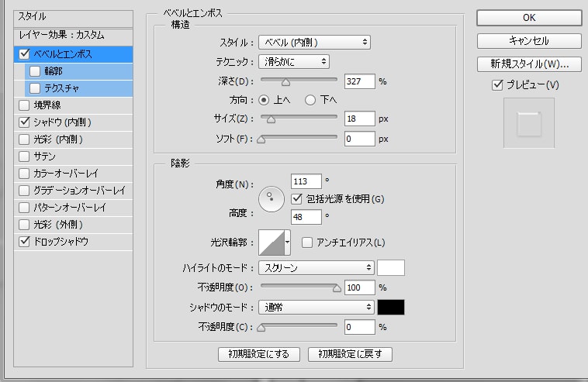
Task: Click the angle and altitude dial
Action: 272,199
